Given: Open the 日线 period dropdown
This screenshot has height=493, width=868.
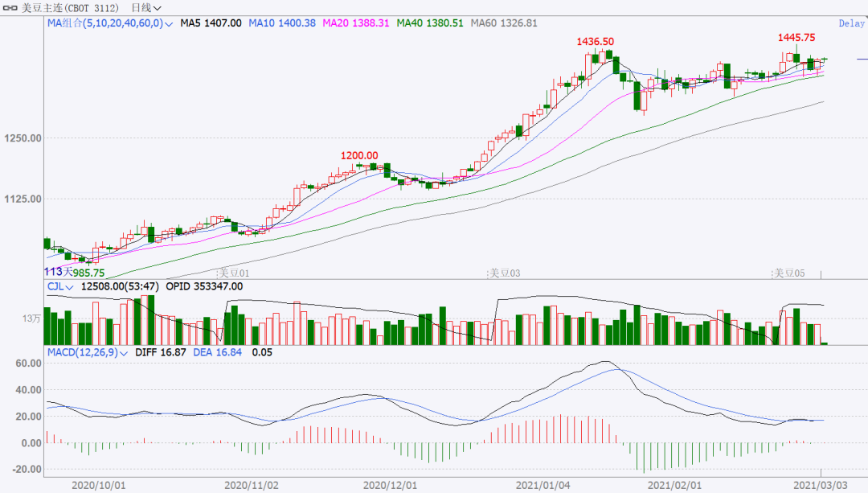Looking at the screenshot, I should pyautogui.click(x=146, y=8).
